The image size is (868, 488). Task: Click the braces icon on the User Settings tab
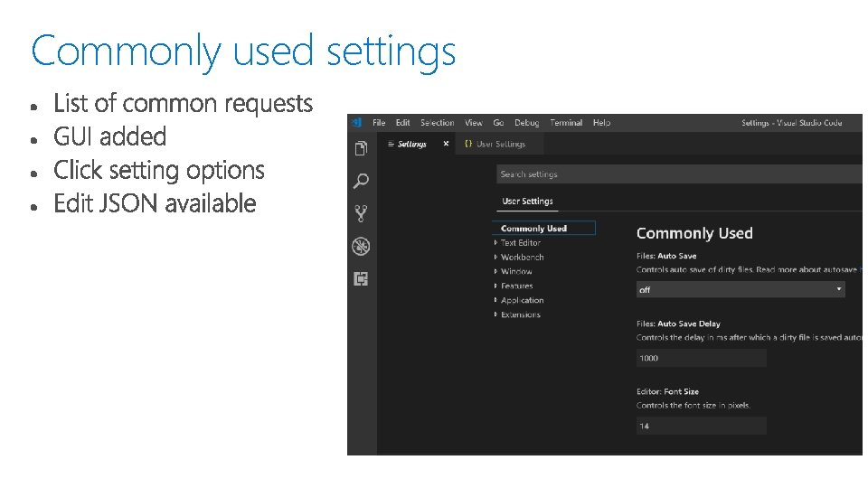(468, 144)
